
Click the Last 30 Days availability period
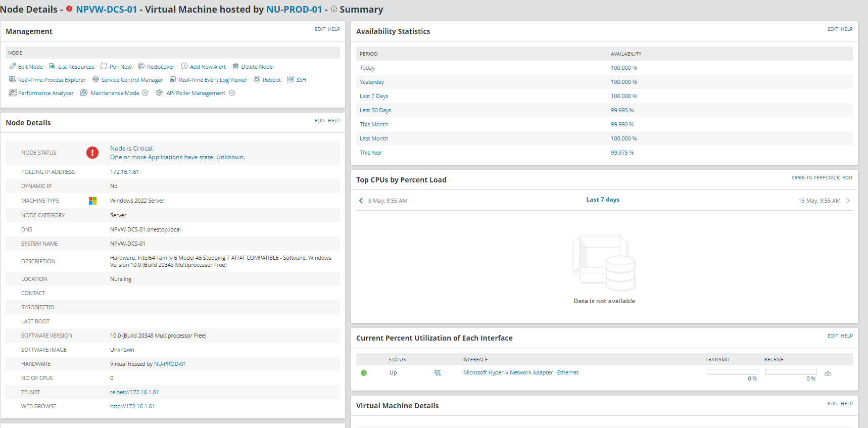pyautogui.click(x=375, y=110)
